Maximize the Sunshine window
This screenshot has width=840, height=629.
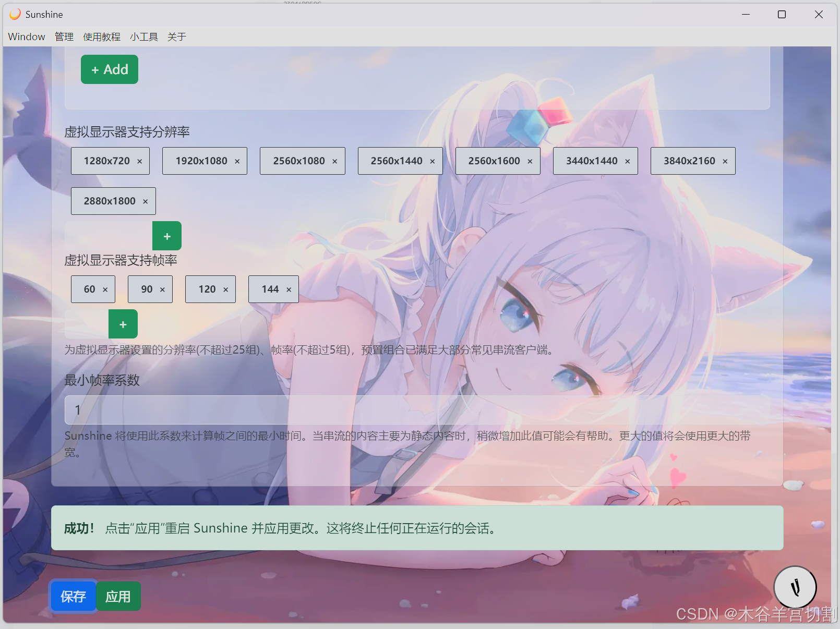tap(782, 15)
